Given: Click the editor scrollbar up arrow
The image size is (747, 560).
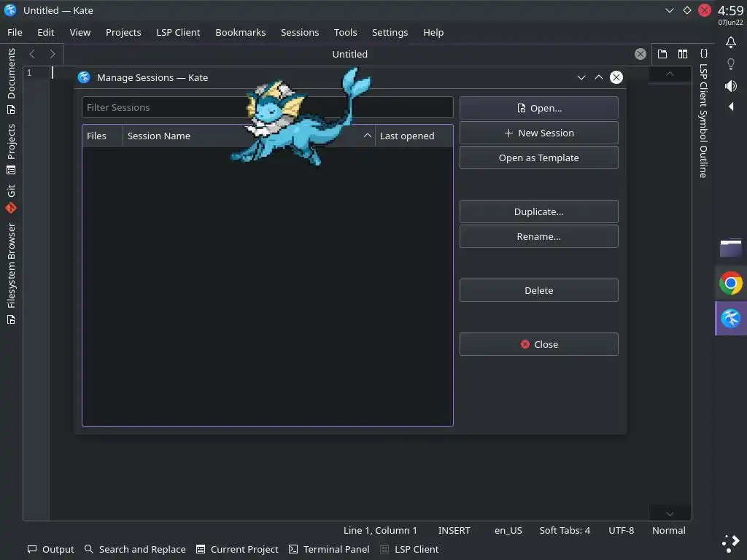Looking at the screenshot, I should [x=670, y=74].
